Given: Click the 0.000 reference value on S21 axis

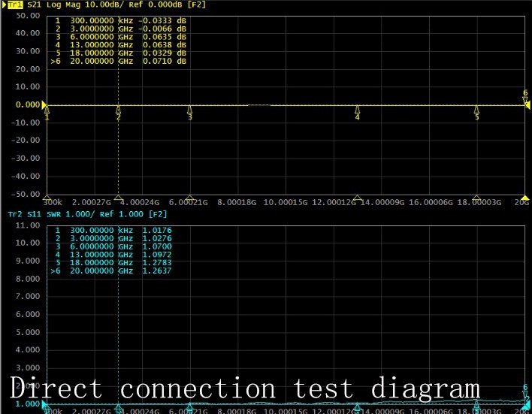Looking at the screenshot, I should pos(28,105).
